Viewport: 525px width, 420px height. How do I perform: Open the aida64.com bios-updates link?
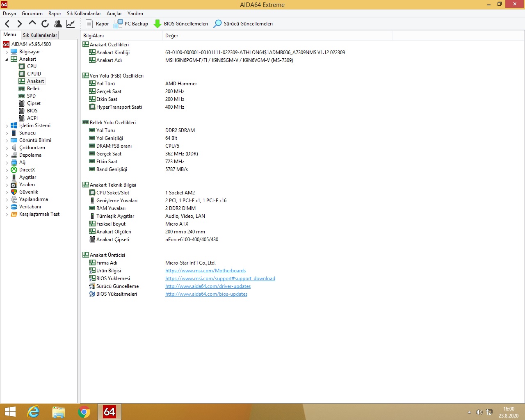(x=206, y=294)
